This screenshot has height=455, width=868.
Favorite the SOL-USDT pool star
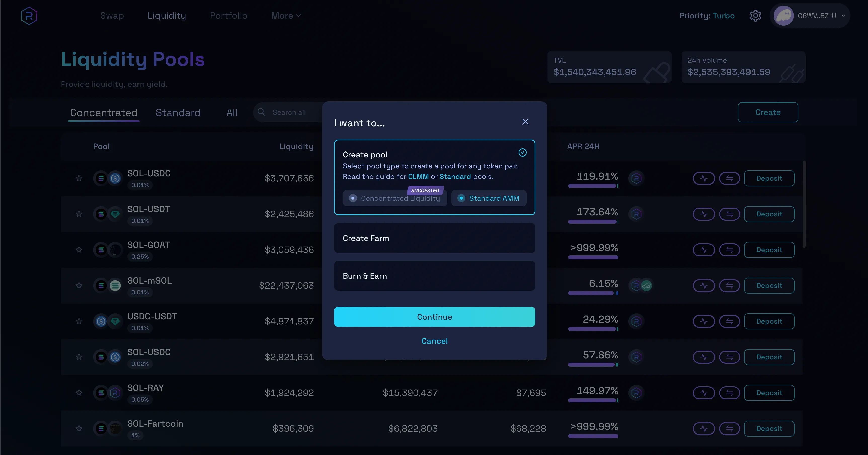click(x=79, y=214)
